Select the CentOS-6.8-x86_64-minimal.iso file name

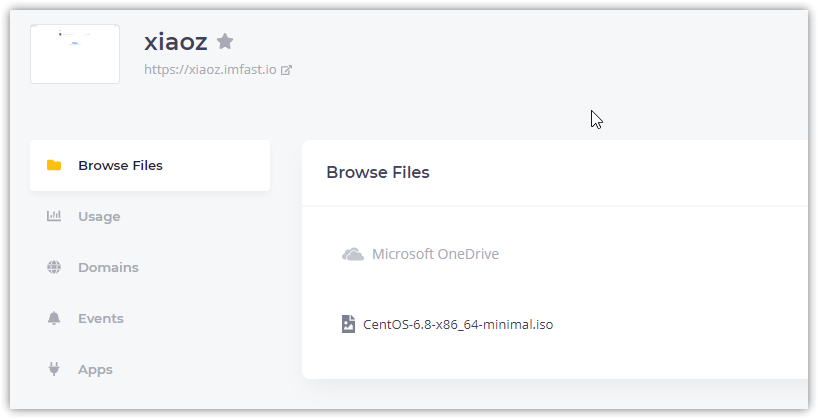(x=458, y=324)
